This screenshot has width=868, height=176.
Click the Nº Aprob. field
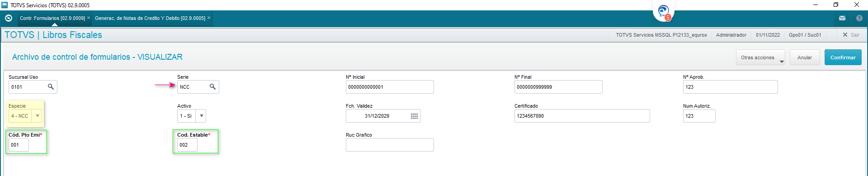pyautogui.click(x=730, y=87)
